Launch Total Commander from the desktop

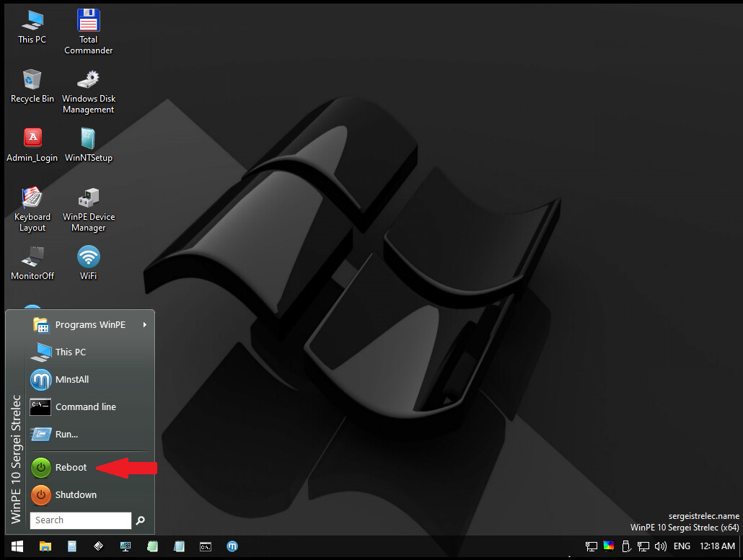tap(88, 32)
